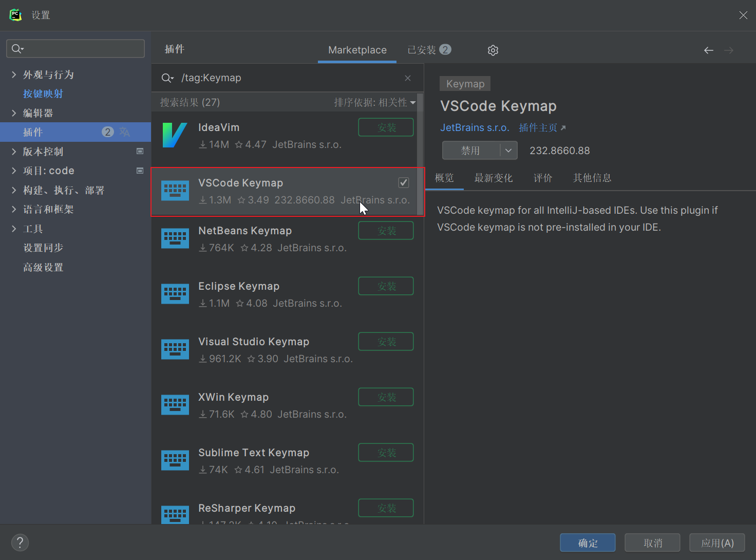Install the Visual Studio Keymap plugin
Screen dimensions: 756x560
click(x=386, y=342)
